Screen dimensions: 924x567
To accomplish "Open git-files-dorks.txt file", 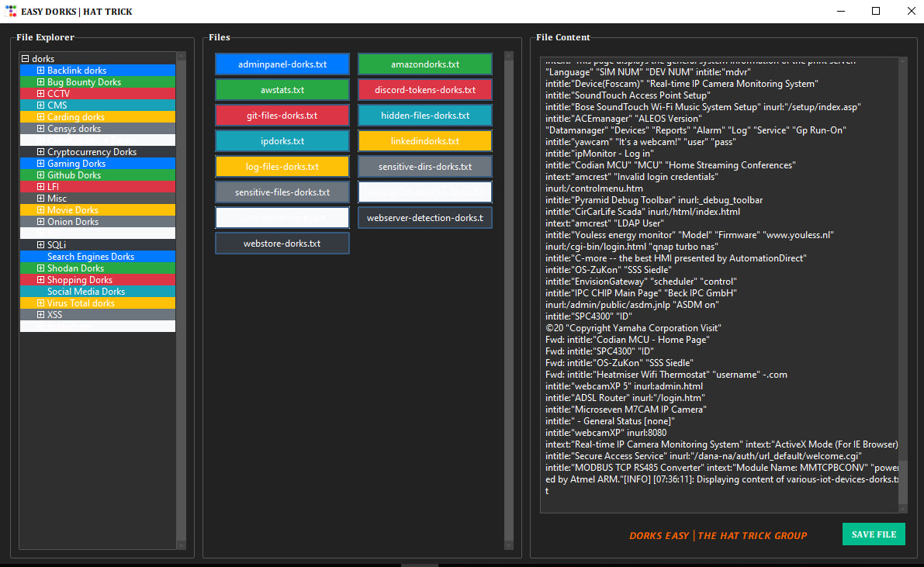I will [x=282, y=116].
